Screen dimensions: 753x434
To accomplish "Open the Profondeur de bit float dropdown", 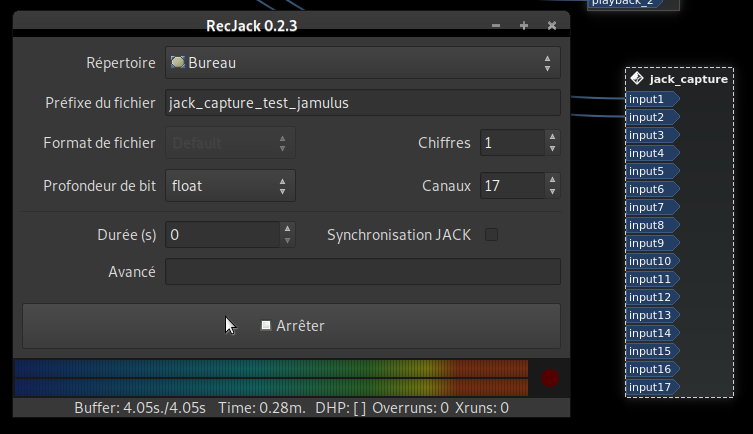I will coord(230,186).
